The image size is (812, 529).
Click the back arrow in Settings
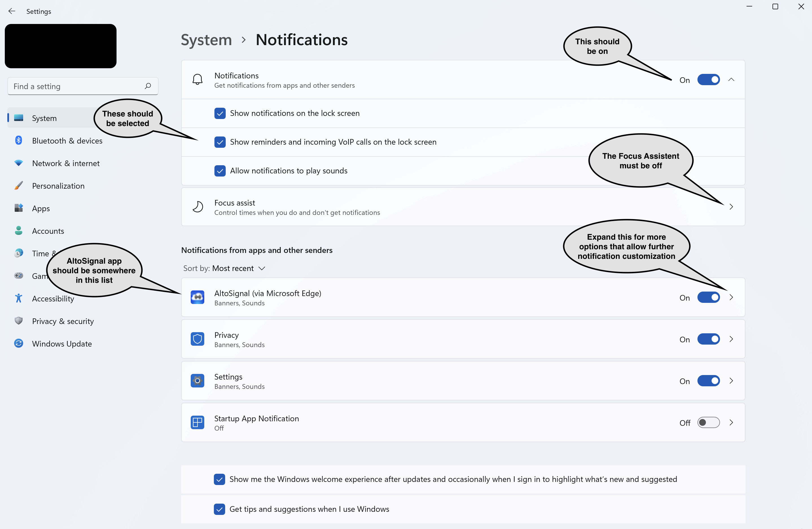[12, 11]
